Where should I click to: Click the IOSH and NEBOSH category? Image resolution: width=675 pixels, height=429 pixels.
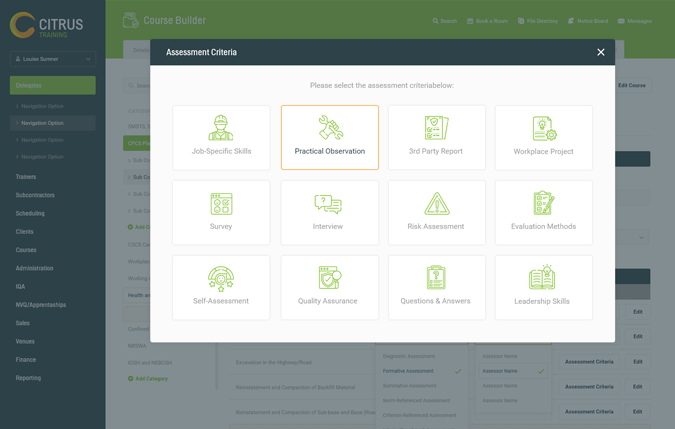[150, 363]
